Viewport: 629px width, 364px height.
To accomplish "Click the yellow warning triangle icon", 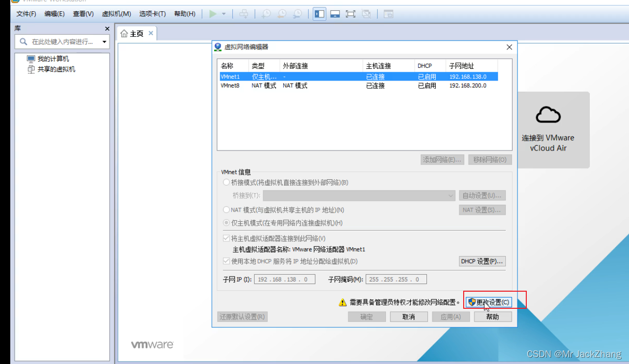I will pos(343,302).
